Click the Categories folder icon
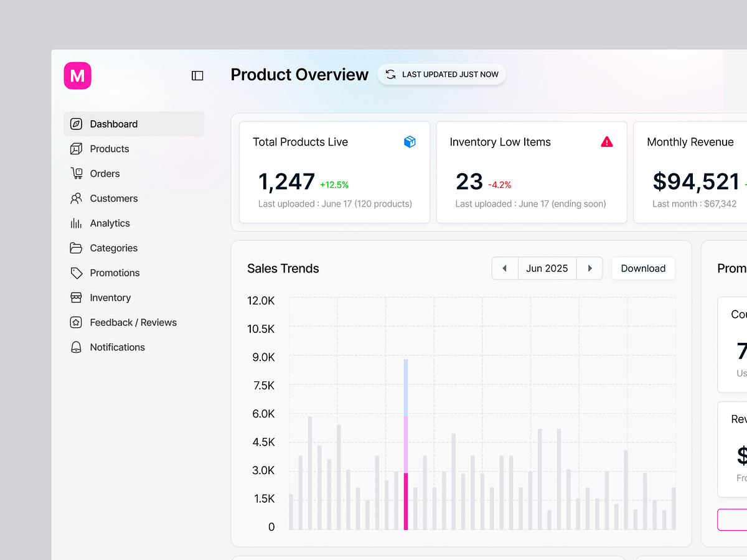Image resolution: width=747 pixels, height=560 pixels. (76, 248)
